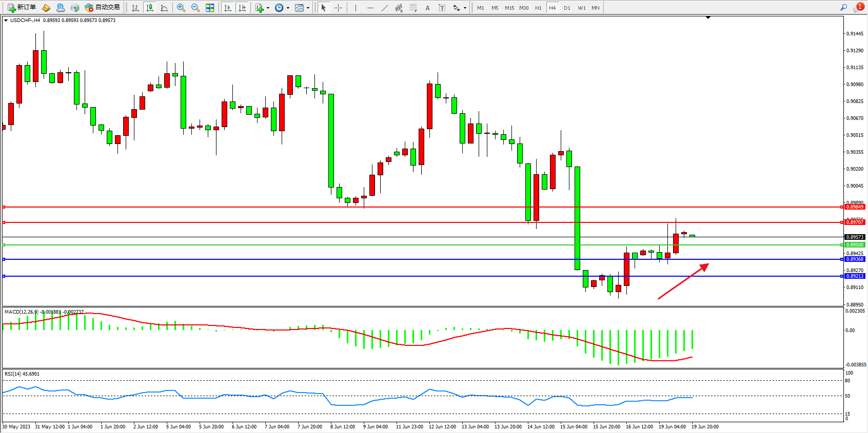Tile chart windows with grid icon
Screen dimensions: 868x433
pyautogui.click(x=210, y=8)
